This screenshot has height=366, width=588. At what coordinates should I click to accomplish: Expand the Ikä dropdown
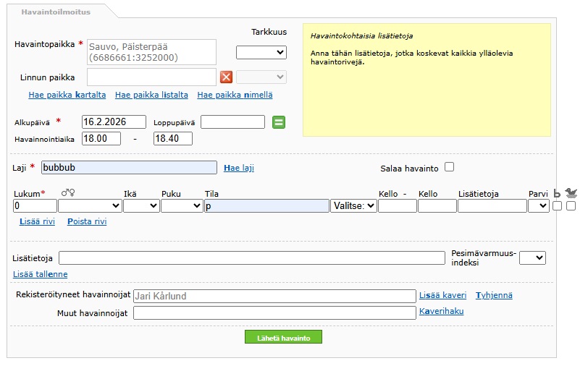[x=140, y=206]
